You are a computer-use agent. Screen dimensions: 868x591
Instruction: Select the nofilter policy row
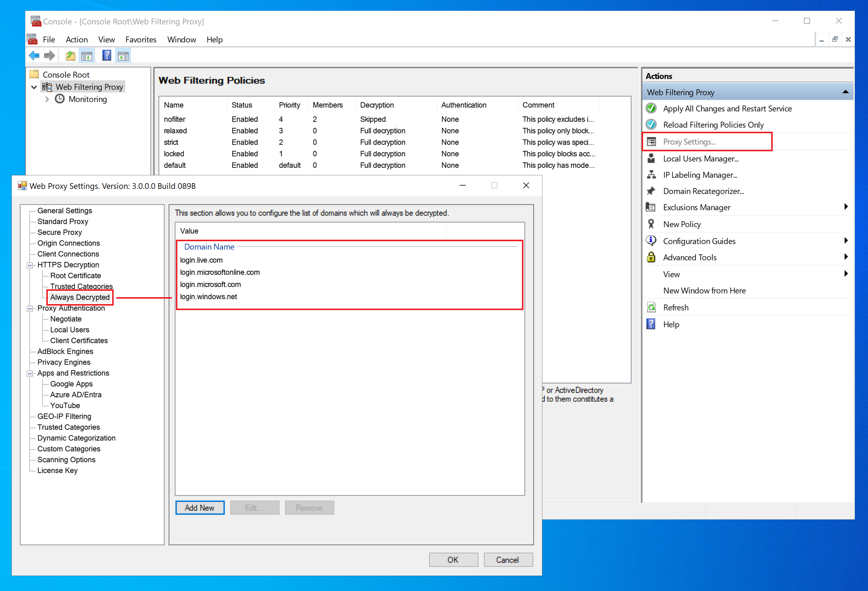pos(379,119)
